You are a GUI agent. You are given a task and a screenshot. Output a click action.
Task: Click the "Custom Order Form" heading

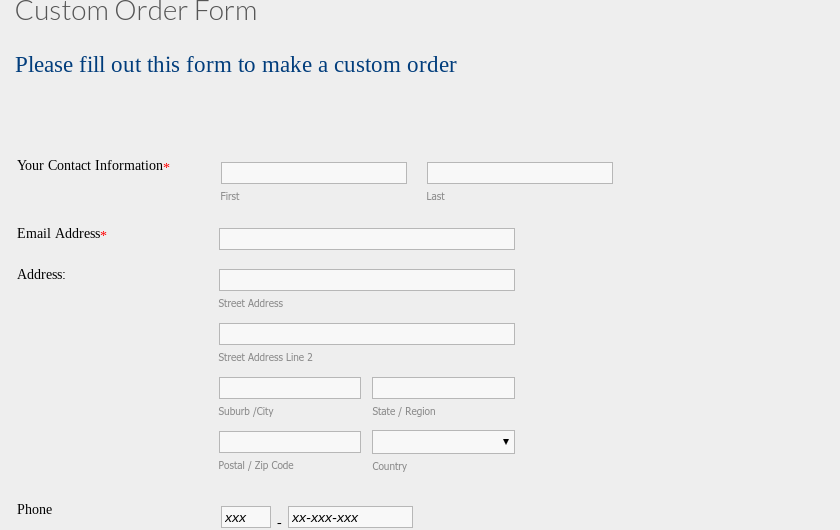pyautogui.click(x=136, y=12)
